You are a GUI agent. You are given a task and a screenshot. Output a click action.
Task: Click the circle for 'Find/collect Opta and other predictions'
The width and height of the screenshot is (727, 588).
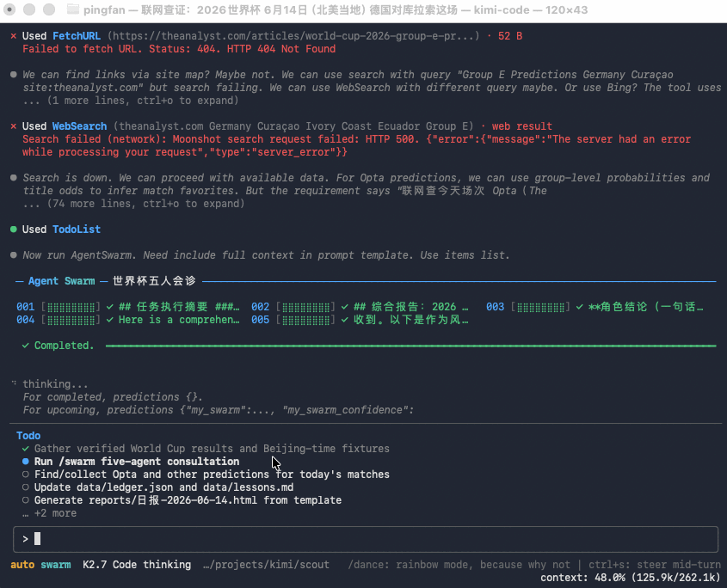(x=26, y=475)
